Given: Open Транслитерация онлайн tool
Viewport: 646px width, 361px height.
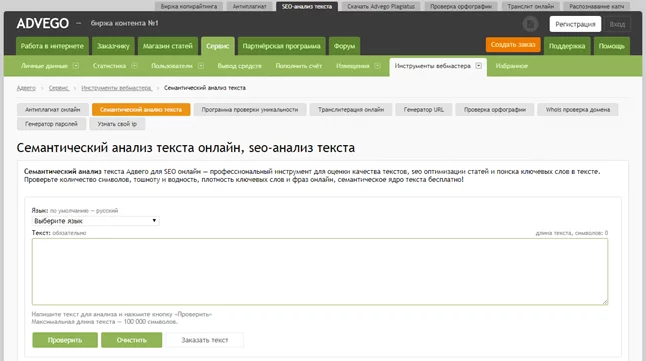Looking at the screenshot, I should pyautogui.click(x=351, y=110).
